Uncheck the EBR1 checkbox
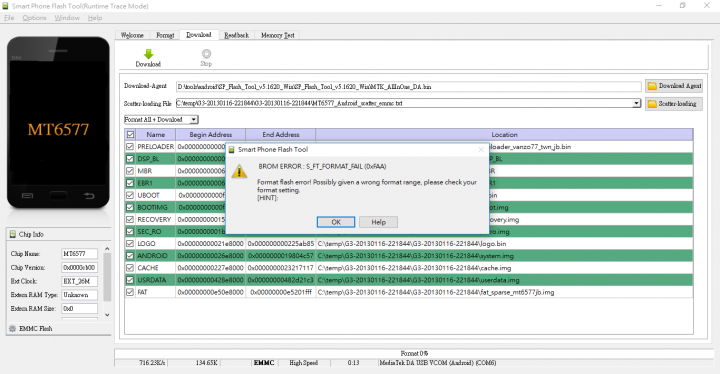The image size is (720, 374). [x=130, y=183]
